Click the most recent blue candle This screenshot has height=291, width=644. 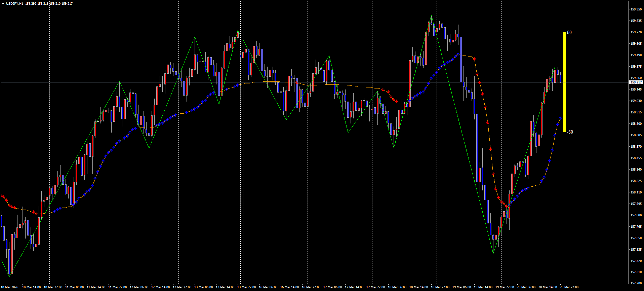click(560, 78)
